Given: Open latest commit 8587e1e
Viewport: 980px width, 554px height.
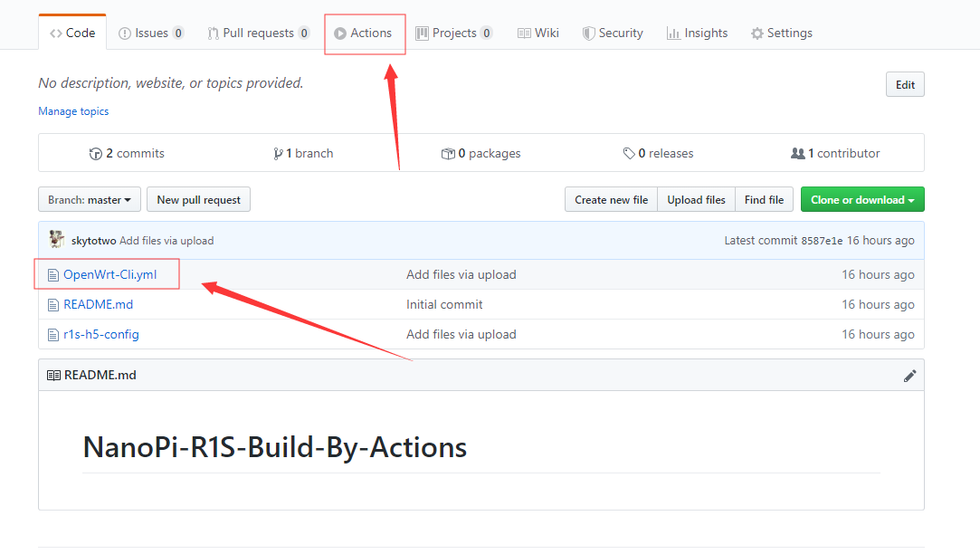Looking at the screenshot, I should pyautogui.click(x=822, y=241).
